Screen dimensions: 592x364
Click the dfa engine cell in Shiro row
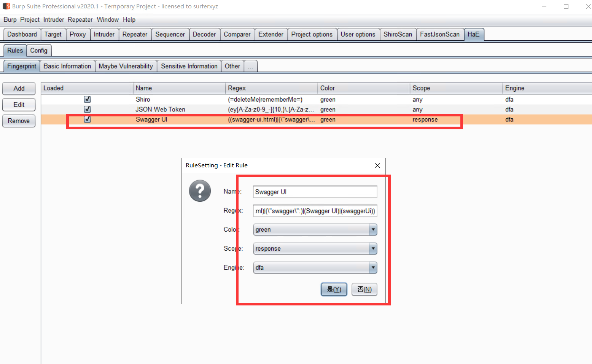click(x=547, y=99)
